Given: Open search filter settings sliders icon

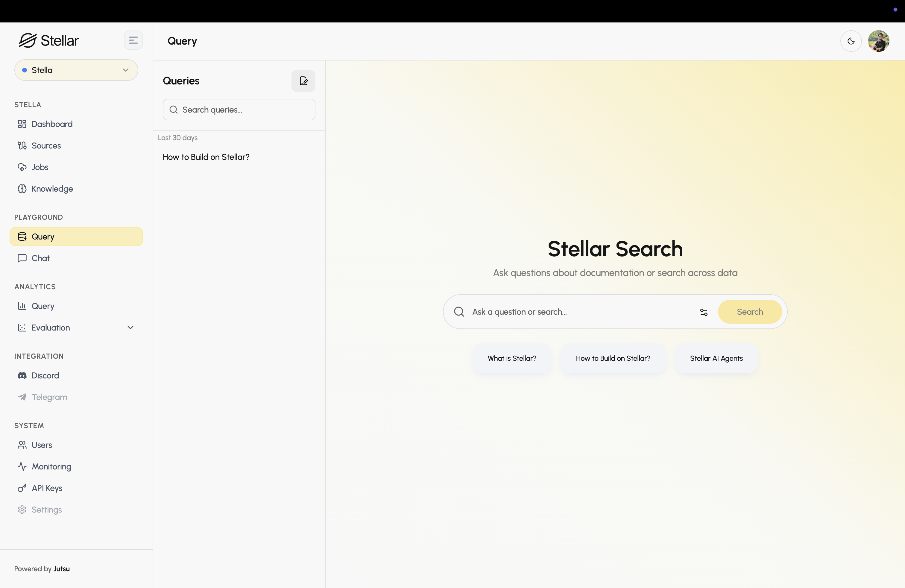Looking at the screenshot, I should point(704,312).
